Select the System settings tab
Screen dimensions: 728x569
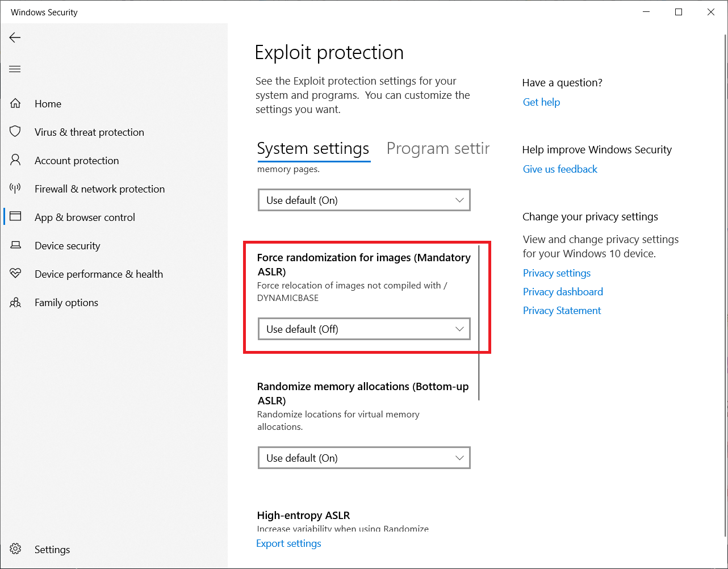pos(313,149)
